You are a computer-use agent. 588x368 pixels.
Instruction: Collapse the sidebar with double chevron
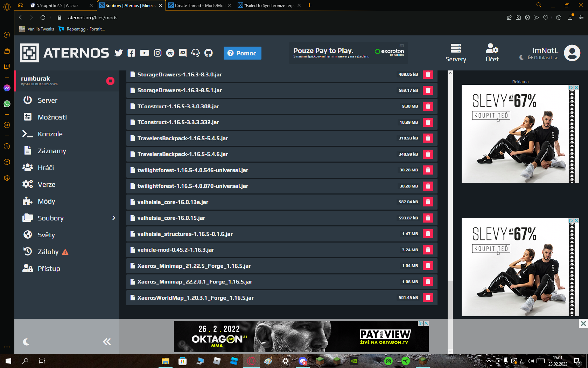click(x=107, y=342)
